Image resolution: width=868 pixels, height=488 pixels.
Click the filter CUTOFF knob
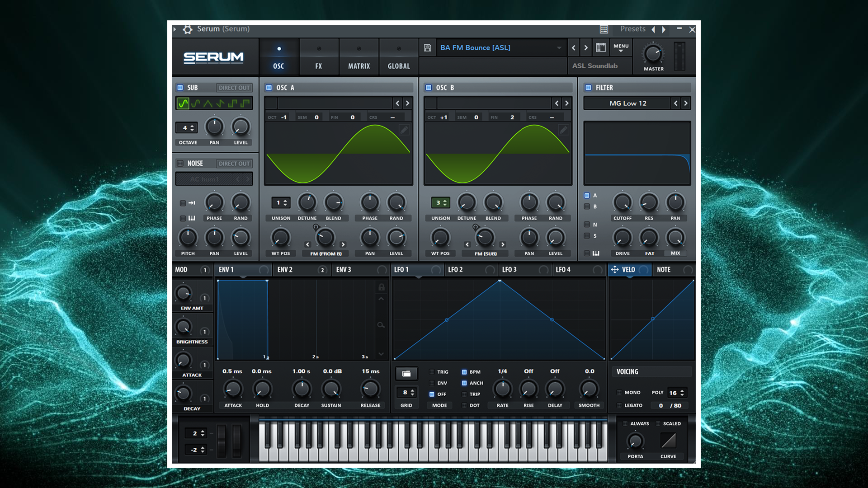point(622,203)
